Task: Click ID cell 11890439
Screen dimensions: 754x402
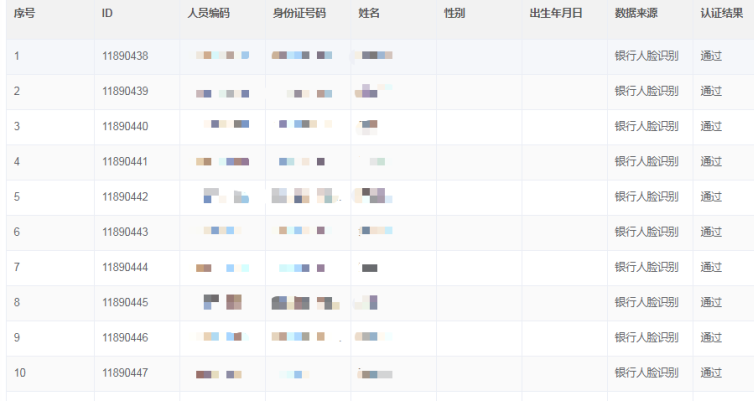Action: tap(125, 91)
